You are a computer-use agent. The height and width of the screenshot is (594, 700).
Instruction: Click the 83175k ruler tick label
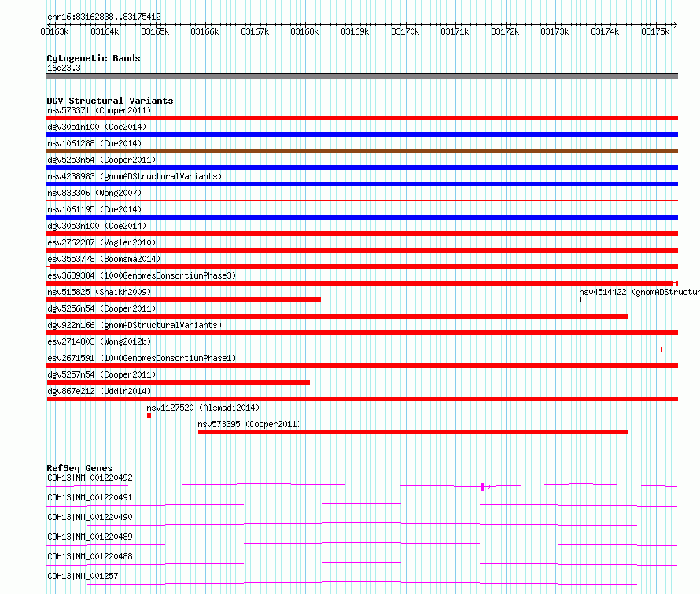655,31
